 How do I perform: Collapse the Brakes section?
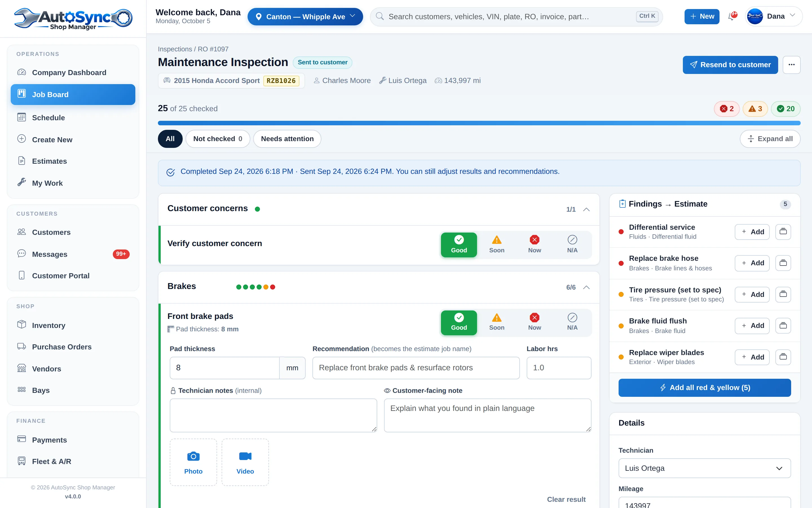(586, 287)
